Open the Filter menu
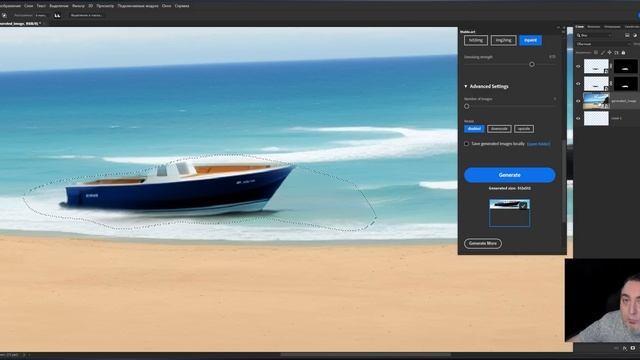640x360 pixels. tap(78, 6)
